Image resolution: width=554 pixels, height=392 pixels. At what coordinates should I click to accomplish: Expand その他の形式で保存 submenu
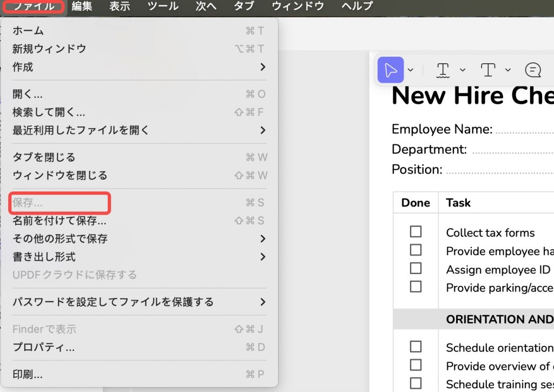coord(139,239)
